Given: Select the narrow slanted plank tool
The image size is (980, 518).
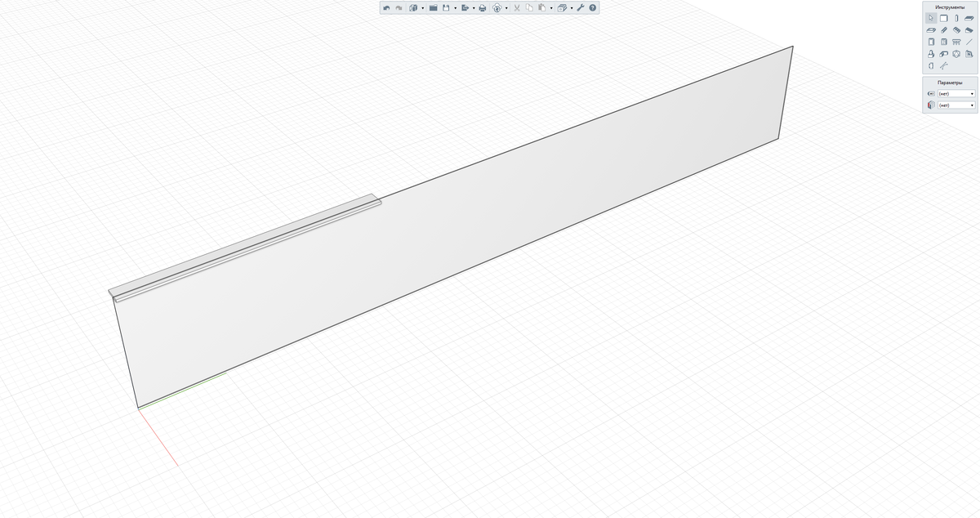Looking at the screenshot, I should pyautogui.click(x=943, y=30).
